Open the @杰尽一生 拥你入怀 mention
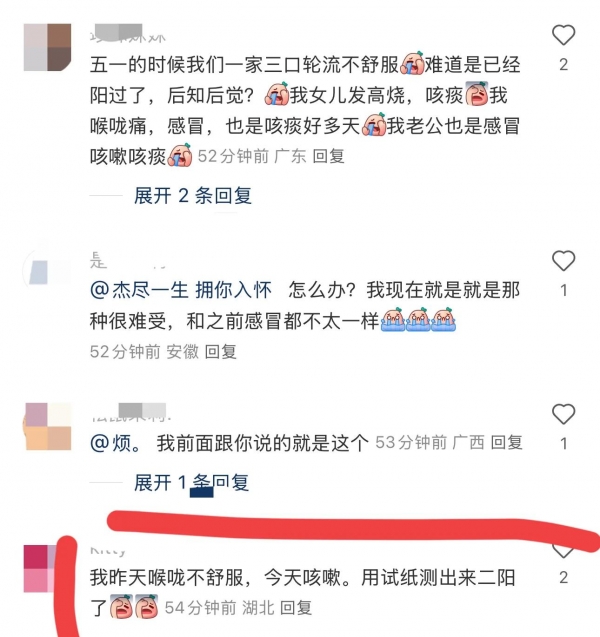Viewport: 600px width, 637px height. [181, 290]
